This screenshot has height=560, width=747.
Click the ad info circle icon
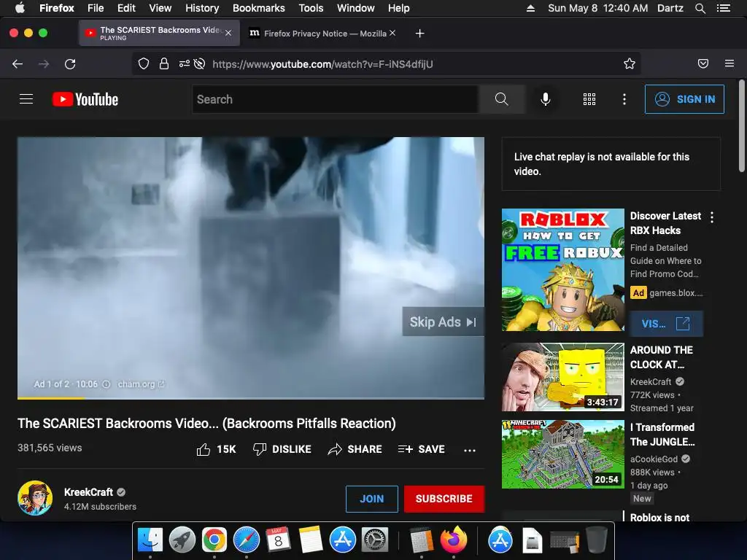click(107, 384)
